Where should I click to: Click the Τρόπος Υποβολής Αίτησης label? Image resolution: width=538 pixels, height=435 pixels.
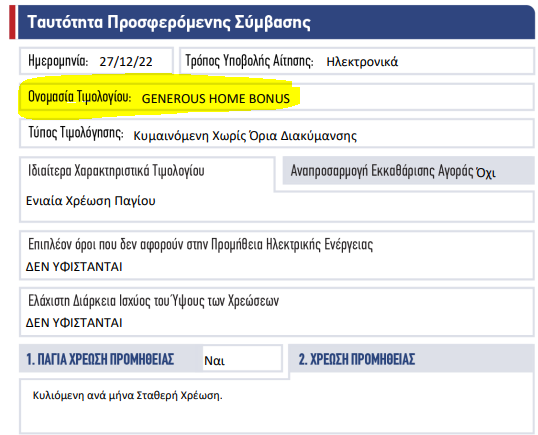coord(249,61)
